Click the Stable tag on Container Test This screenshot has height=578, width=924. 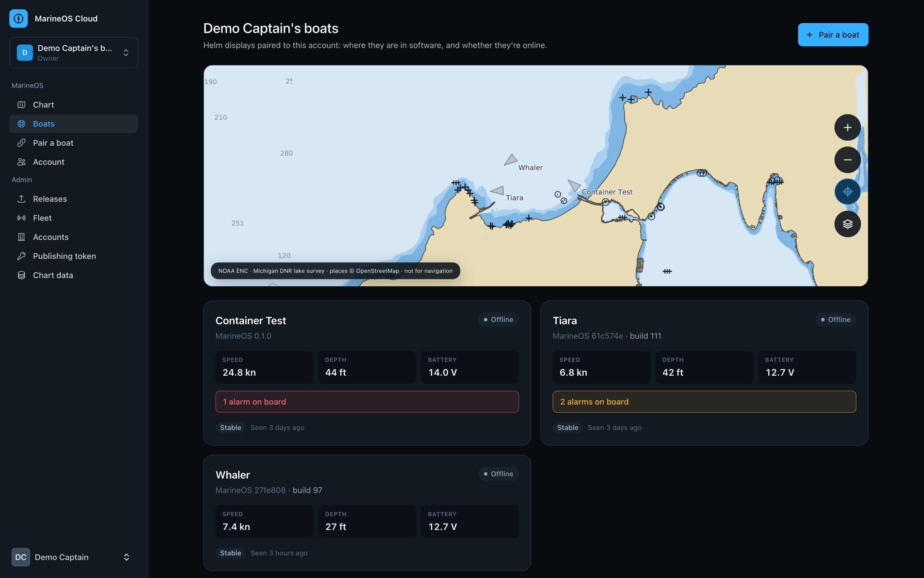click(230, 427)
